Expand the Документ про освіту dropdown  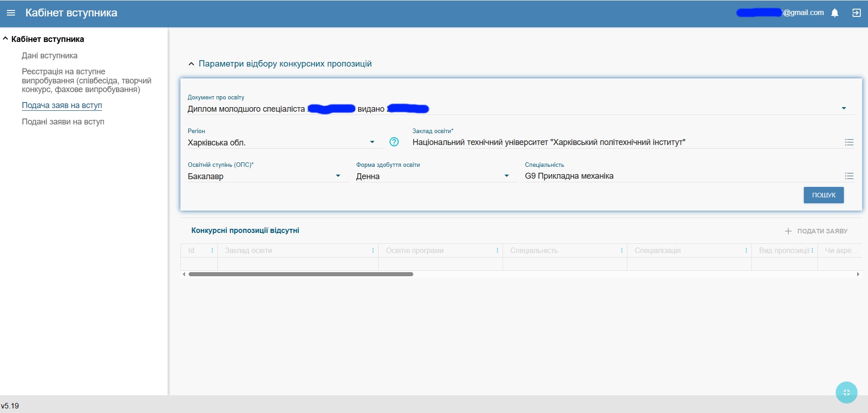[x=843, y=108]
